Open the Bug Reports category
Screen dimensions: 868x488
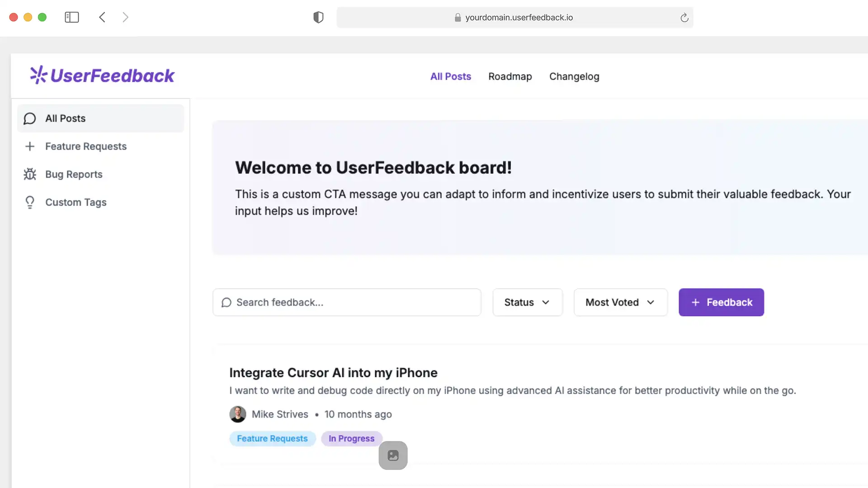[74, 174]
